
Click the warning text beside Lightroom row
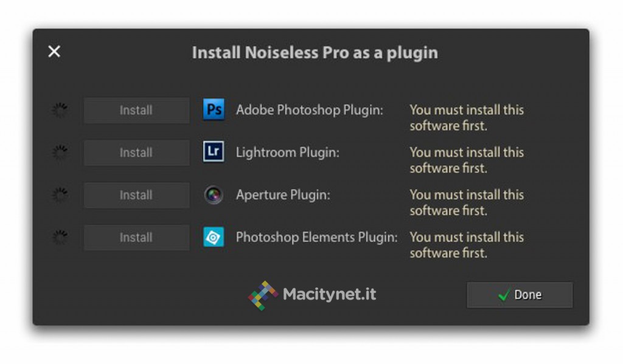pos(467,160)
